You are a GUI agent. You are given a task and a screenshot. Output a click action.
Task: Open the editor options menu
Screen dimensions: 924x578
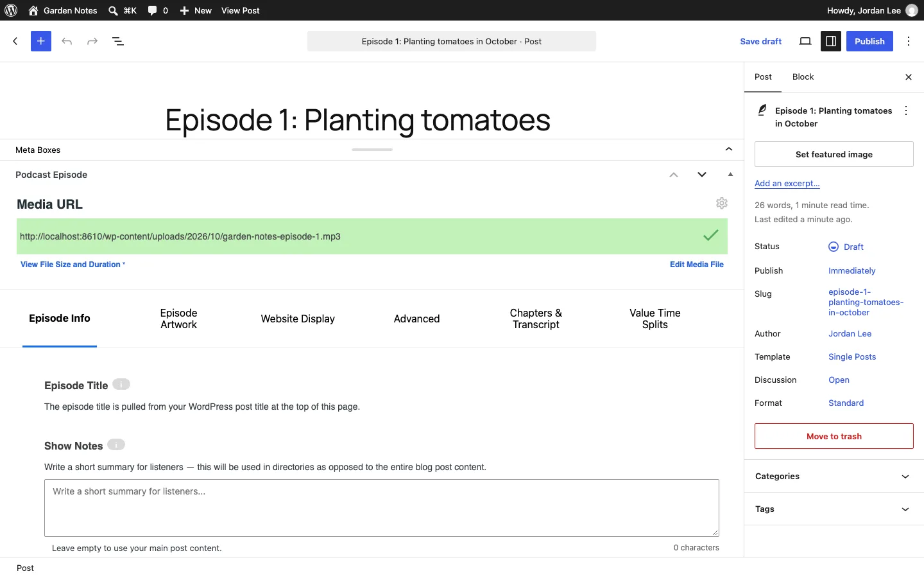tap(909, 41)
